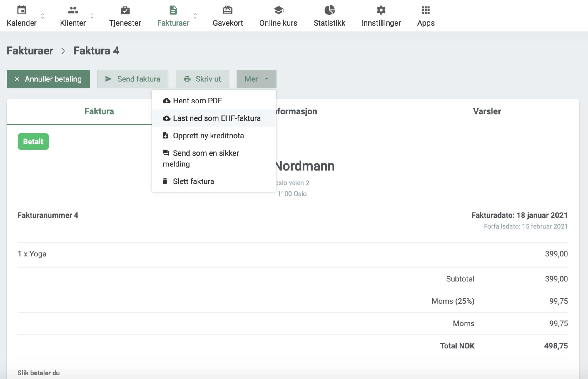Open the partially hidden informasjon tab
The height and width of the screenshot is (379, 588).
(x=296, y=111)
